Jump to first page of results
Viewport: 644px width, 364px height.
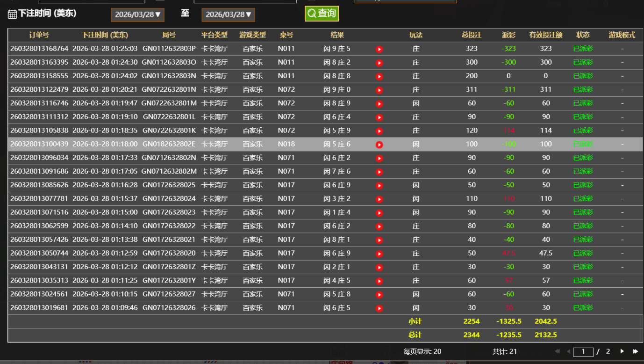(x=557, y=351)
